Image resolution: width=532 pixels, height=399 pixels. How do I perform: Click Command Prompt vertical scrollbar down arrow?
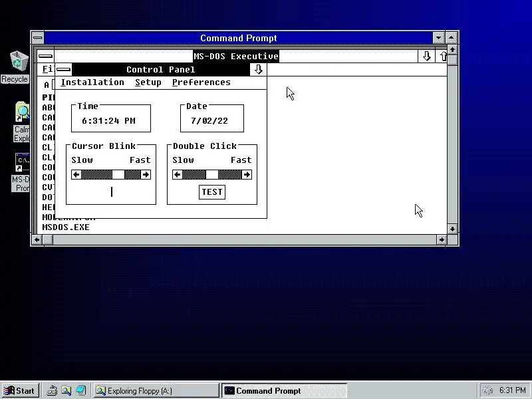coord(452,229)
